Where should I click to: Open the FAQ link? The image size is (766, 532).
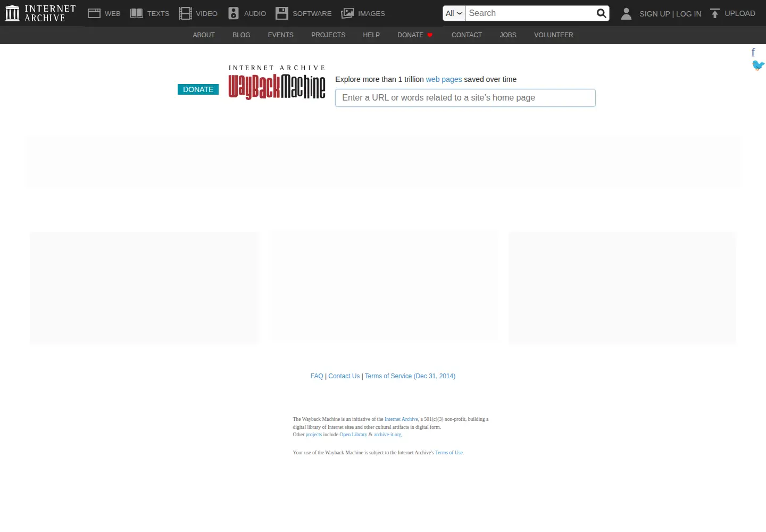pyautogui.click(x=317, y=376)
